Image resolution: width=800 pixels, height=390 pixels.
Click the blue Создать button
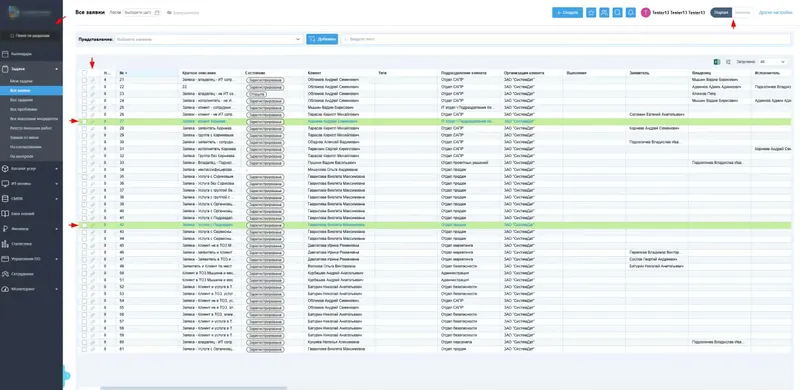(567, 13)
